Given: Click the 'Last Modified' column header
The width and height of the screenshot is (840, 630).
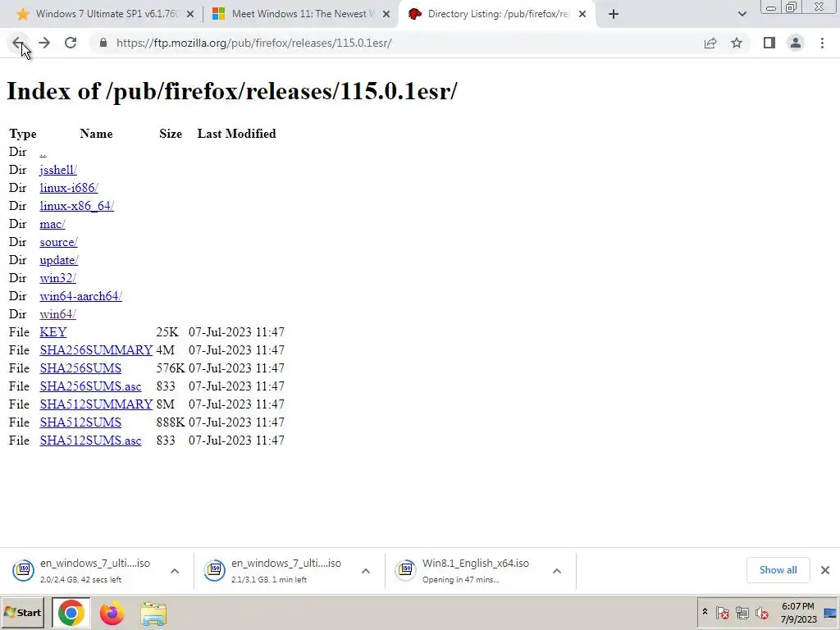Looking at the screenshot, I should tap(237, 134).
